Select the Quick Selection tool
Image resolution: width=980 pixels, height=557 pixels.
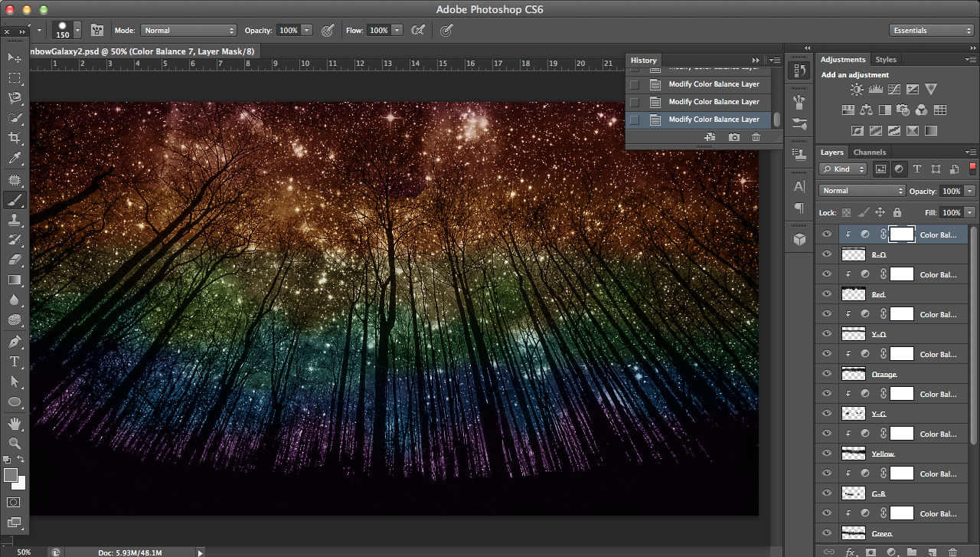coord(15,118)
